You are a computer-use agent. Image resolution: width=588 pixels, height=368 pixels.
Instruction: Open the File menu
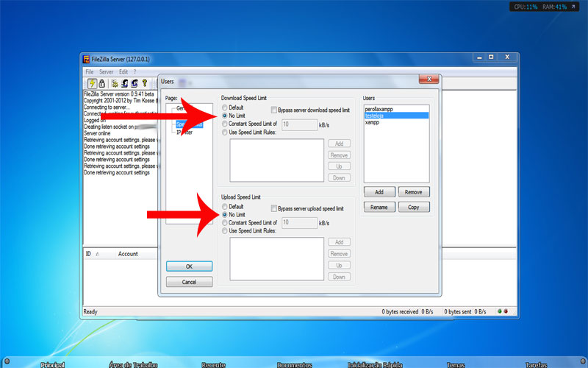click(89, 71)
